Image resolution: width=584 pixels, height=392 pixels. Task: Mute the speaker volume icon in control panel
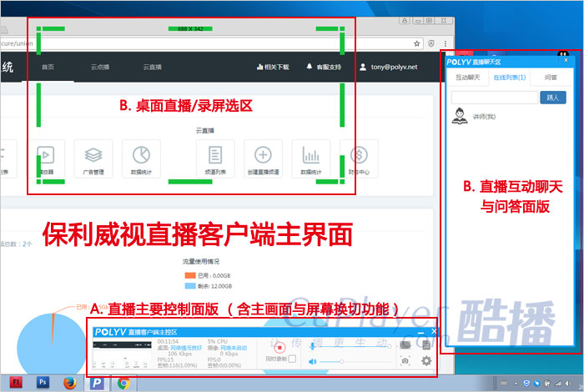[x=313, y=361]
